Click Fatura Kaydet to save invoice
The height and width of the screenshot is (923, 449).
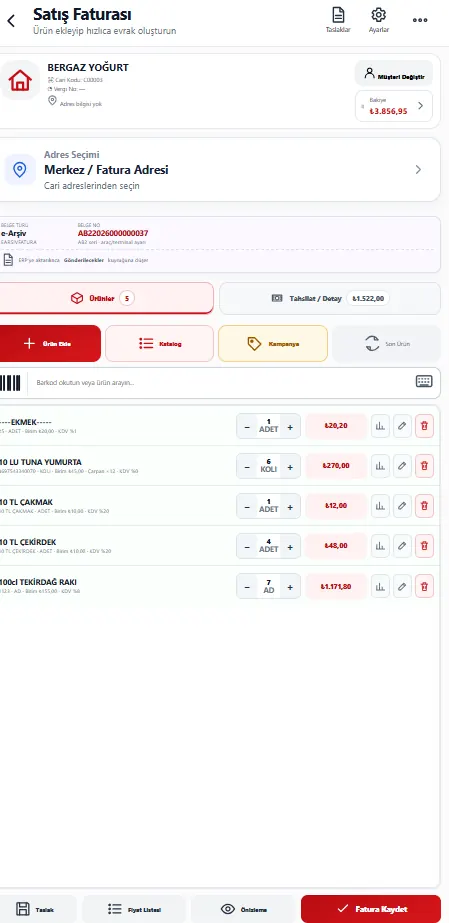click(x=371, y=909)
